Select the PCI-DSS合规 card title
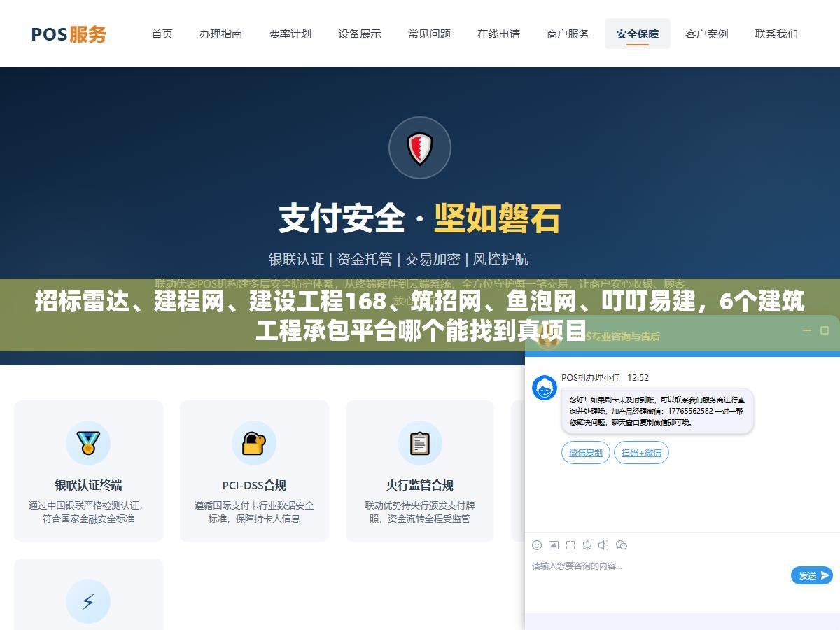This screenshot has height=630, width=840. tap(254, 485)
